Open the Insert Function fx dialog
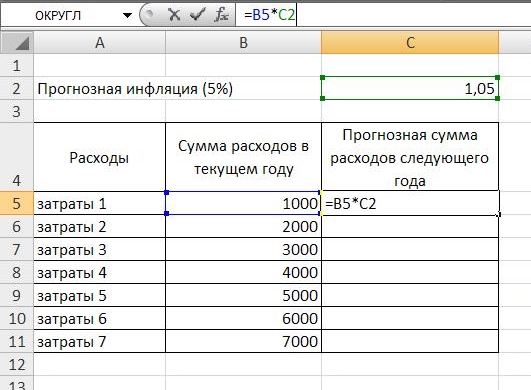531x390 pixels. pyautogui.click(x=221, y=15)
